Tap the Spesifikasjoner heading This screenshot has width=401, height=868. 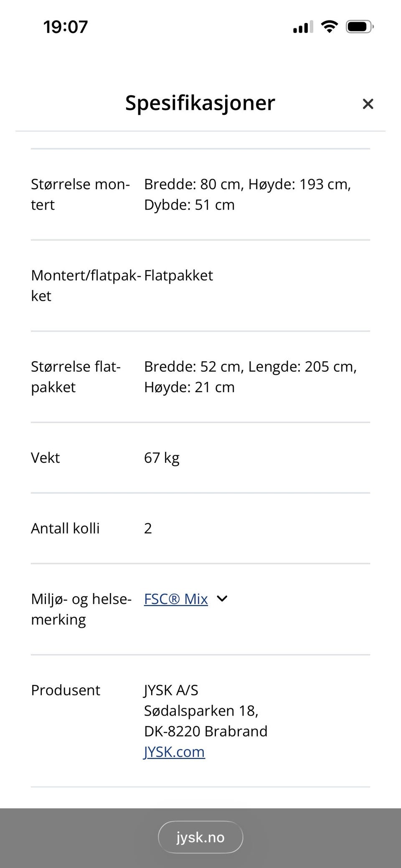[200, 103]
